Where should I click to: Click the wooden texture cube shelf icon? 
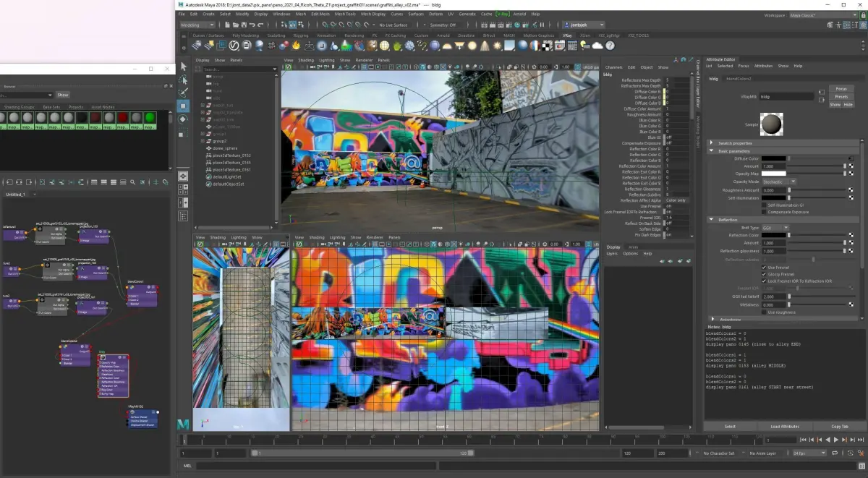[371, 45]
